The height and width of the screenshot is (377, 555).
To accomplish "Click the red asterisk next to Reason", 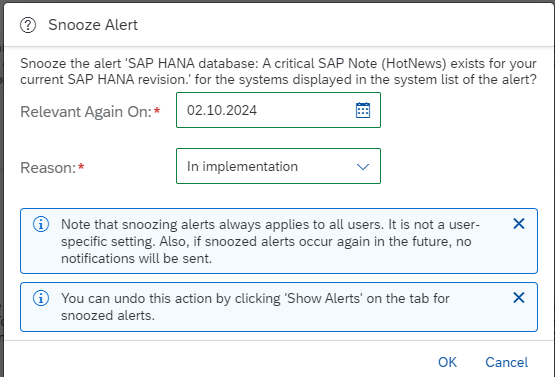I will pos(81,166).
